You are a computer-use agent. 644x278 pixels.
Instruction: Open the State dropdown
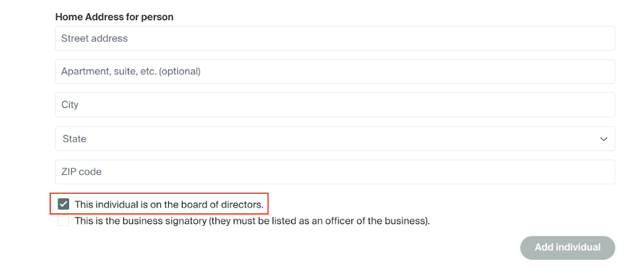(x=335, y=139)
